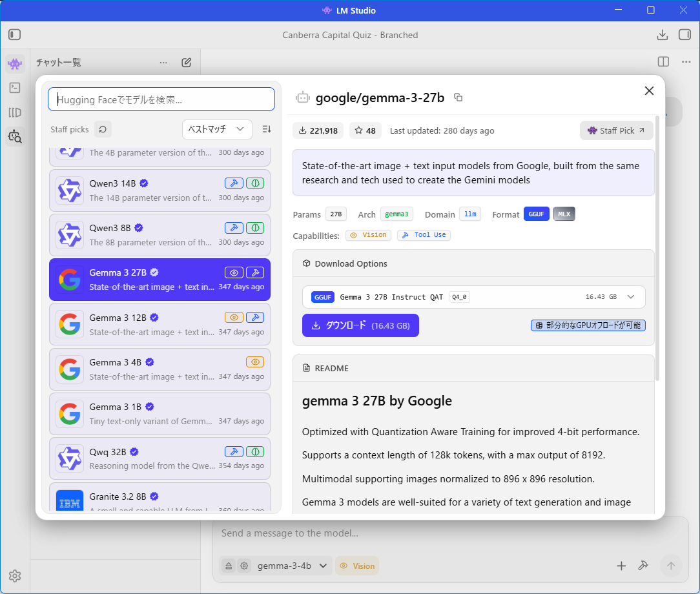
Task: Click the ダウンロード (16.43 GB) button
Action: [x=360, y=325]
